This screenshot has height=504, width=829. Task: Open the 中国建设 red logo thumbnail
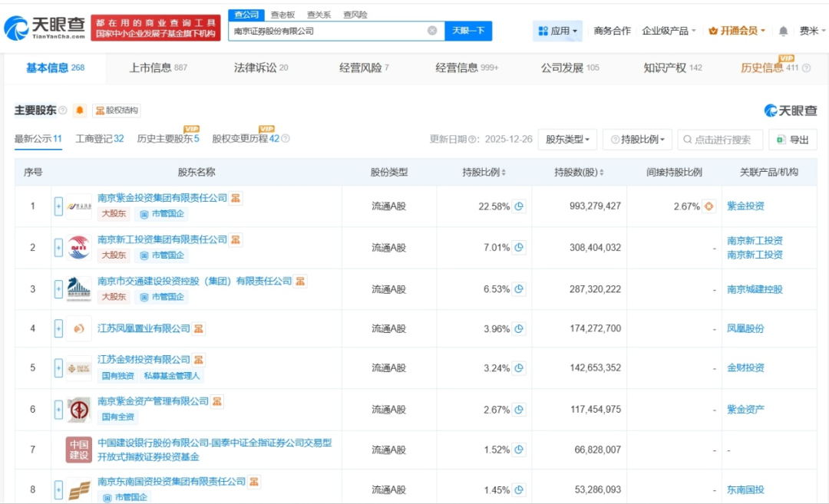pos(79,450)
